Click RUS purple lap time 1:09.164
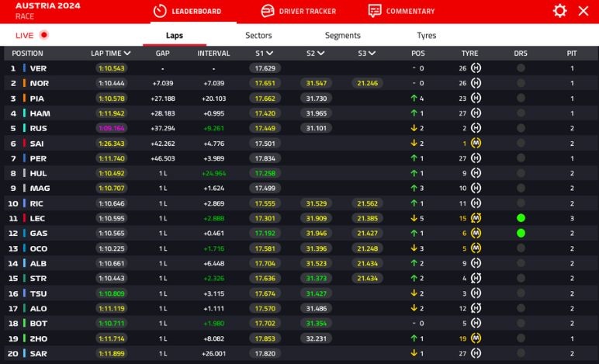 (112, 128)
